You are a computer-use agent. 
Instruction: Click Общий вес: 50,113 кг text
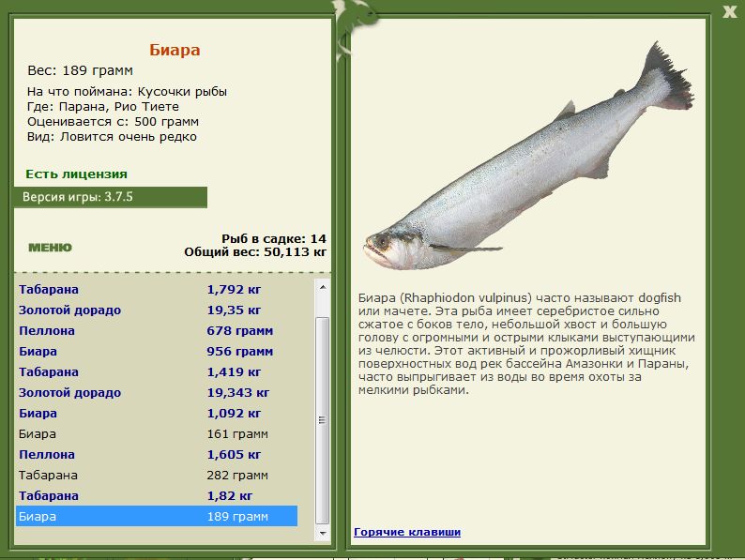[x=255, y=251]
